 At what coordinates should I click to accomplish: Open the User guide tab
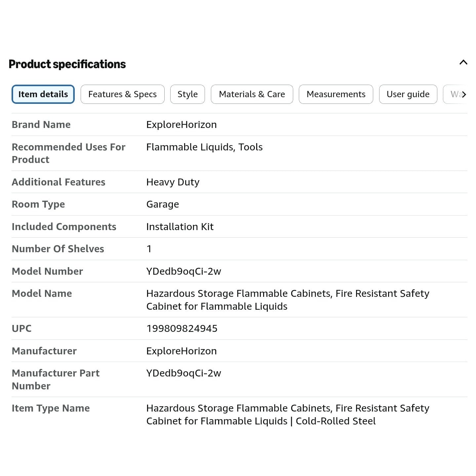408,94
